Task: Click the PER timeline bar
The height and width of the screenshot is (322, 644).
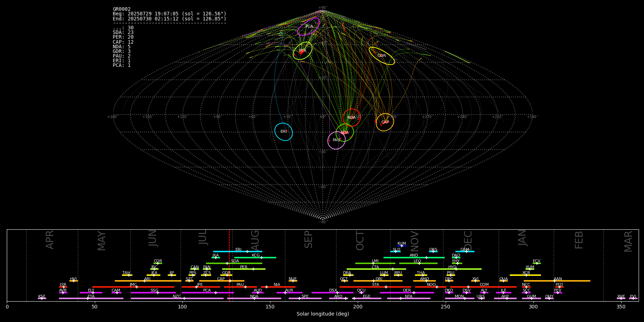Action: pyautogui.click(x=244, y=269)
